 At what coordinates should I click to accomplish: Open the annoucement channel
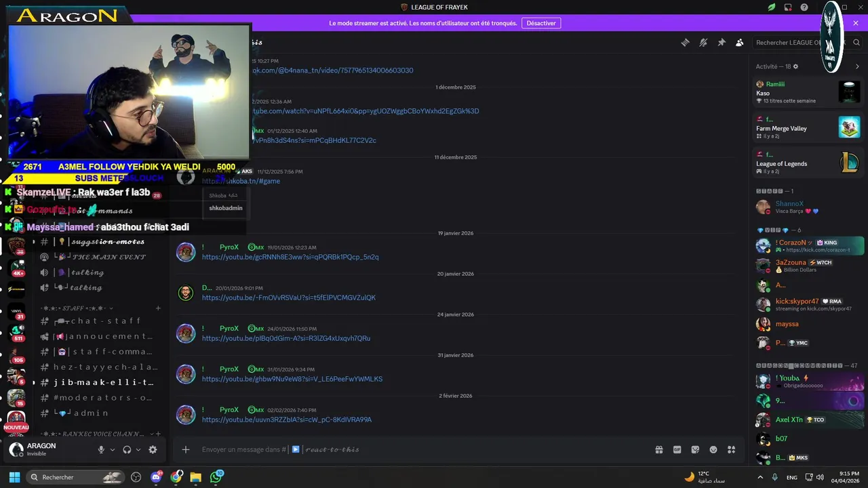(100, 336)
